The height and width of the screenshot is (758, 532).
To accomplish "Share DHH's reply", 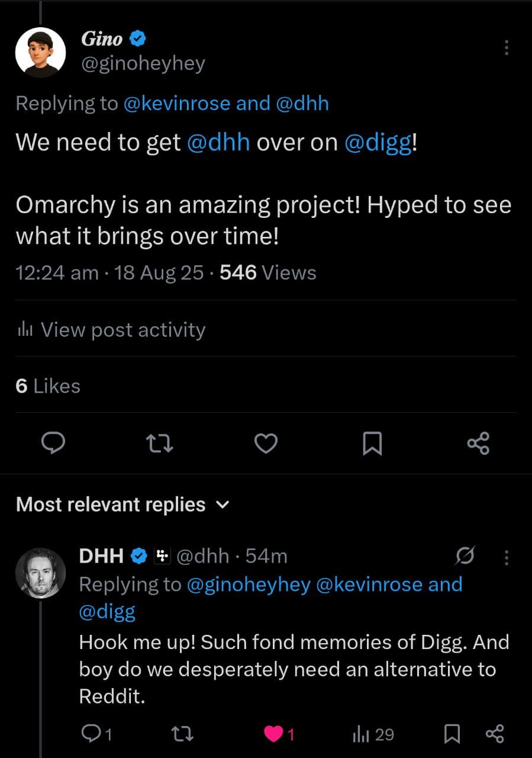I will [x=494, y=735].
